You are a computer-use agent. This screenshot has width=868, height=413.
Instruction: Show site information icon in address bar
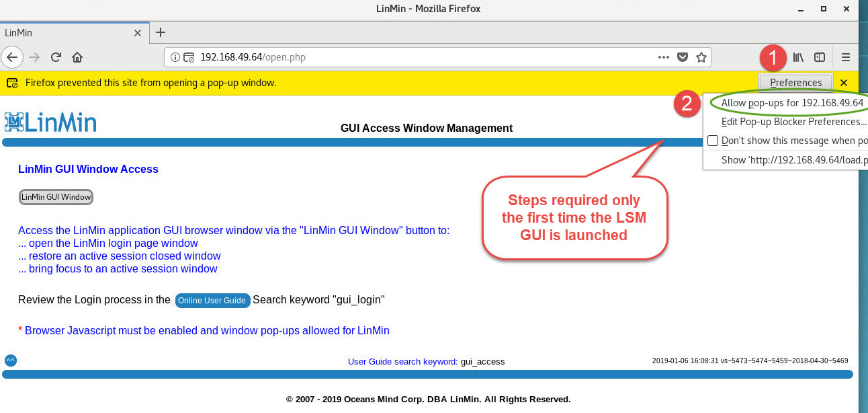click(x=175, y=57)
